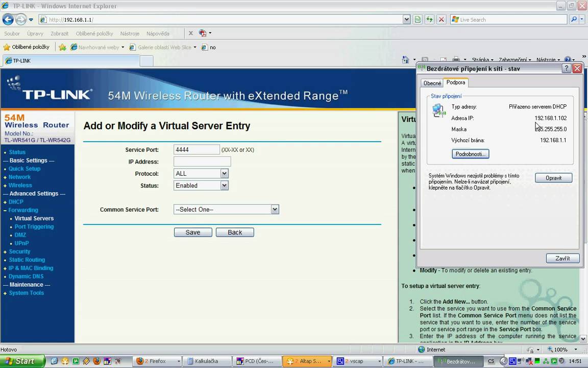The height and width of the screenshot is (368, 588).
Task: Open the Úpravy menu
Action: coord(35,33)
